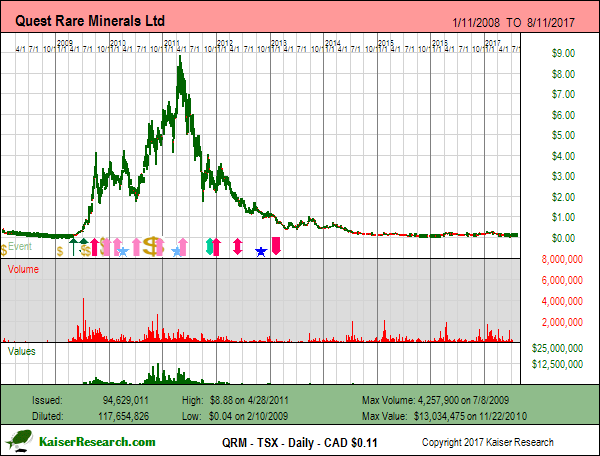Click the $0.00 price axis label
The height and width of the screenshot is (456, 600).
[x=563, y=238]
